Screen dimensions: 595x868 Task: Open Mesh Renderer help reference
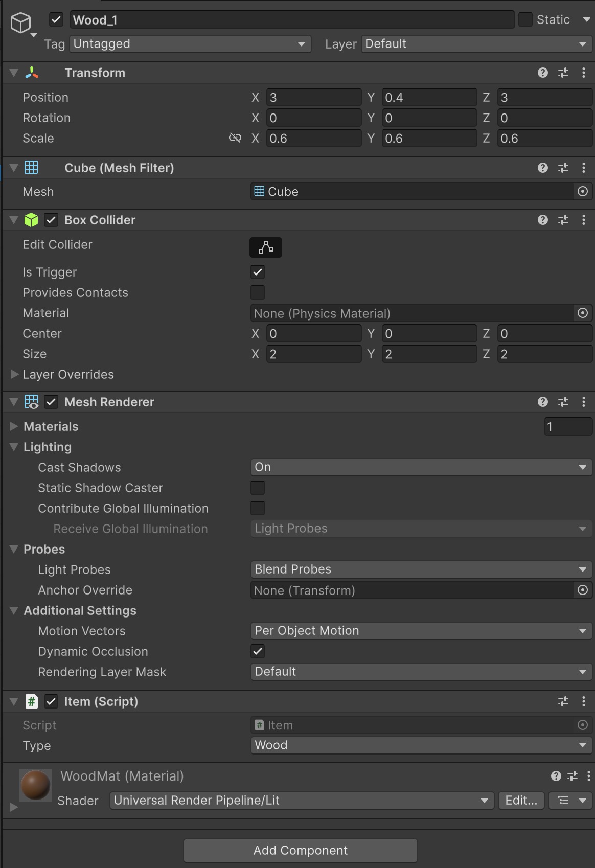tap(543, 402)
